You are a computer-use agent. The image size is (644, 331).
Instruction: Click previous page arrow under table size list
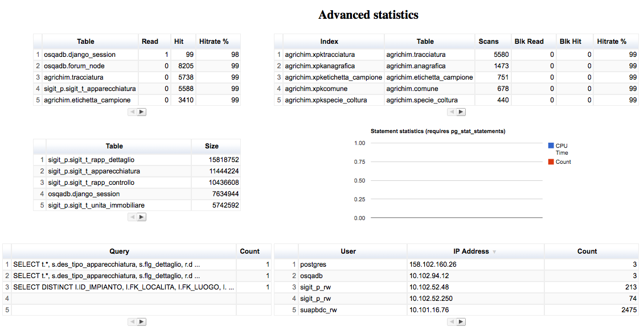coord(133,217)
